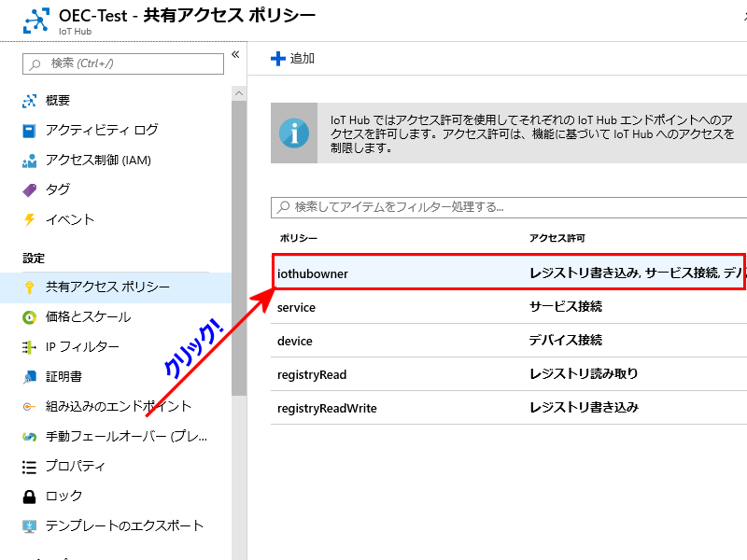This screenshot has height=560, width=747.
Task: Open Built-in Endpoints (組み込みのエンドポイント) menu item
Action: pos(119,407)
